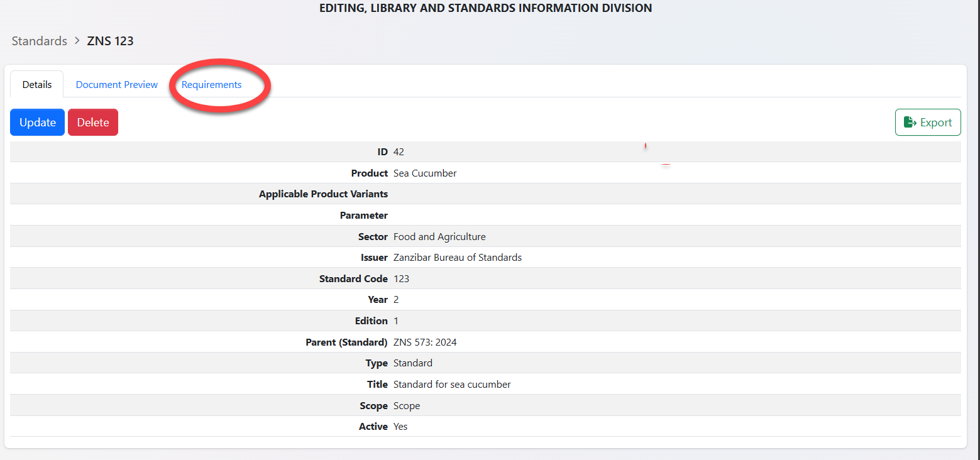Screen dimensions: 980x460
Task: Switch to the Document Preview tab
Action: [117, 85]
